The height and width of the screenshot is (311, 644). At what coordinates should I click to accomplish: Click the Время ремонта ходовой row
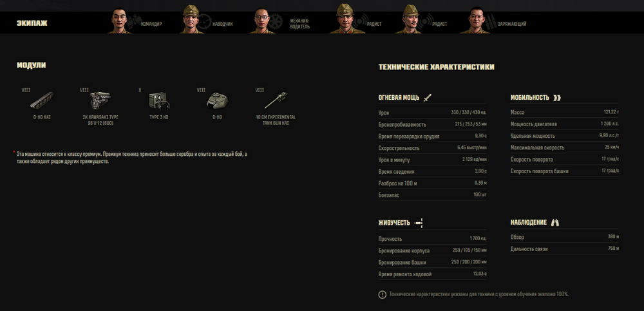coord(433,274)
